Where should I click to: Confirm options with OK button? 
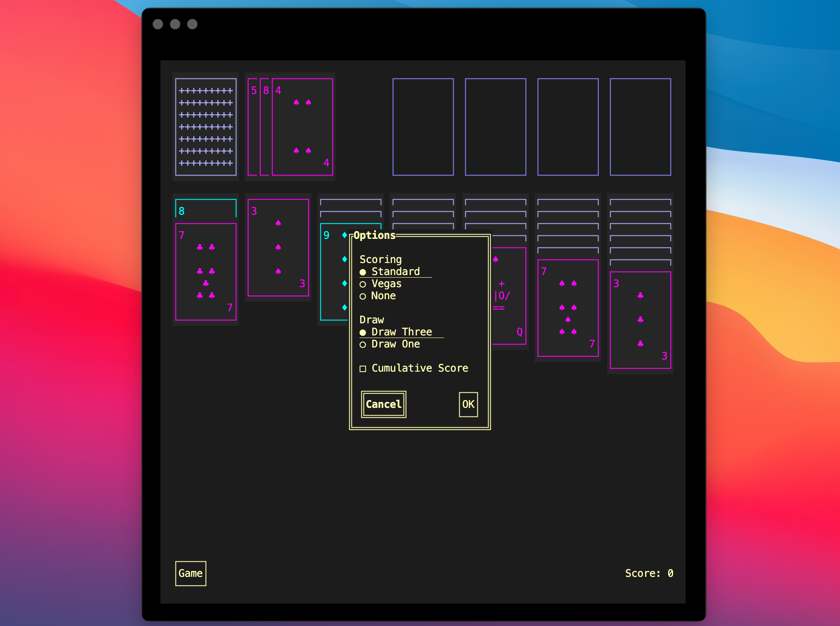coord(468,404)
